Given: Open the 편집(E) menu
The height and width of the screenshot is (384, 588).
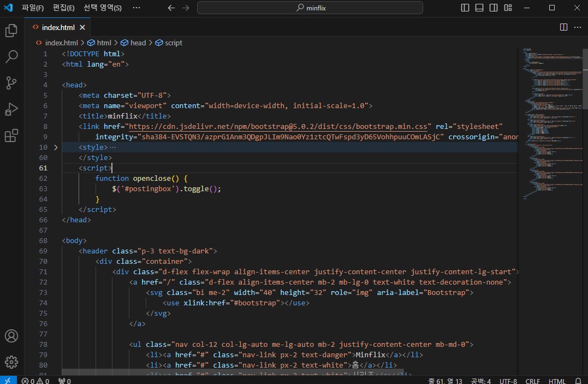Looking at the screenshot, I should click(x=63, y=8).
